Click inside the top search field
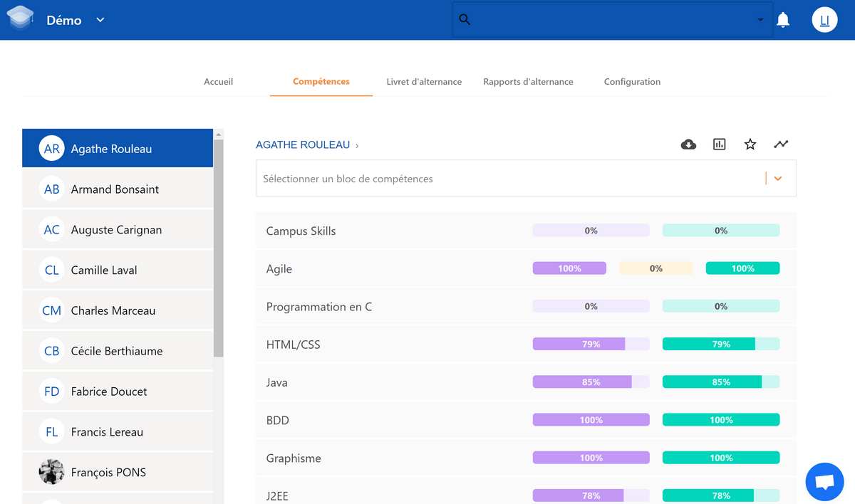 click(613, 20)
